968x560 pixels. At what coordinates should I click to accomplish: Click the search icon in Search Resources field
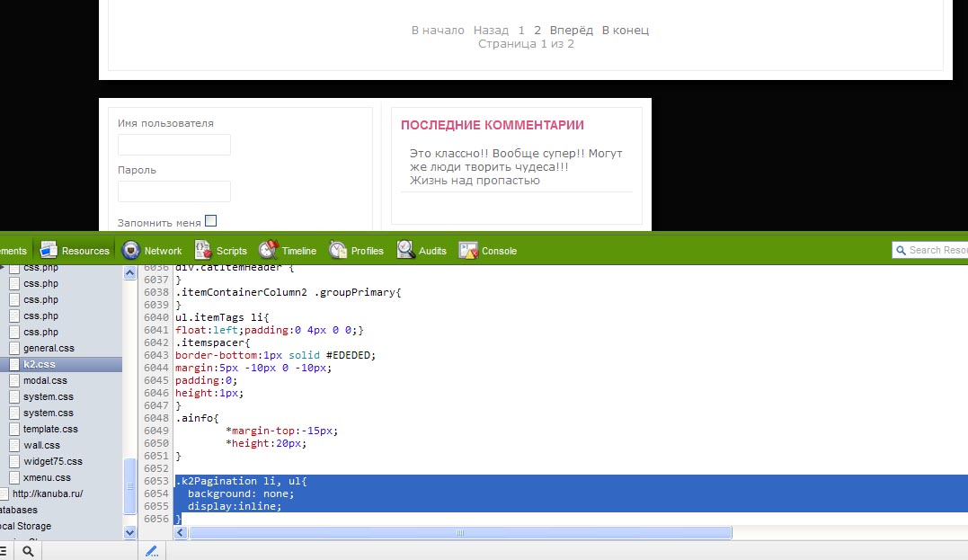coord(901,250)
